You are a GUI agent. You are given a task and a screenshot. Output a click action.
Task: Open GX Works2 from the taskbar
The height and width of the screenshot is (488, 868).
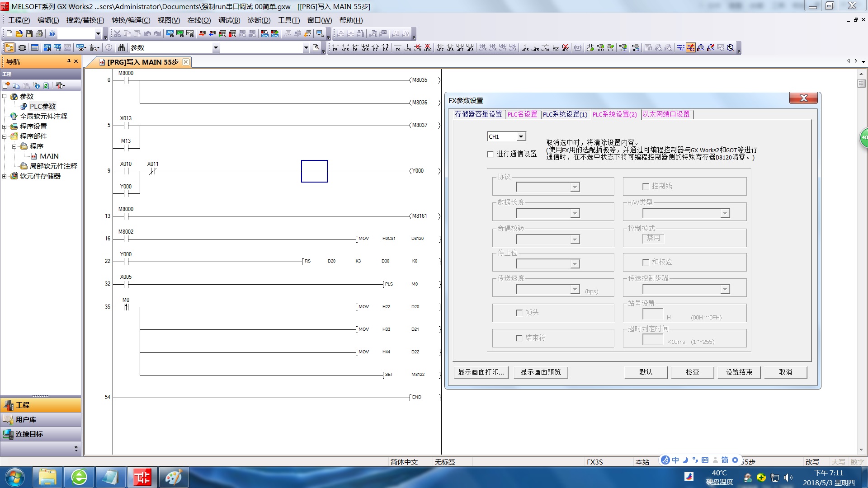[x=142, y=477]
